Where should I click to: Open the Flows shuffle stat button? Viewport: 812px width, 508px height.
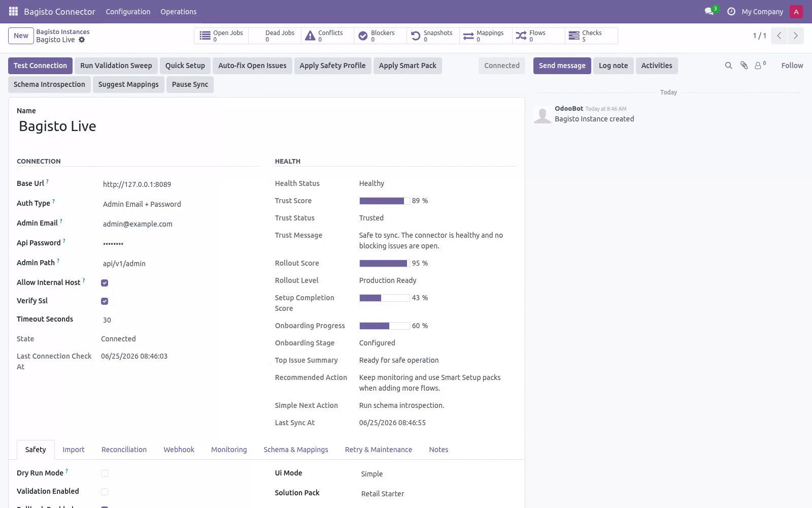click(538, 36)
